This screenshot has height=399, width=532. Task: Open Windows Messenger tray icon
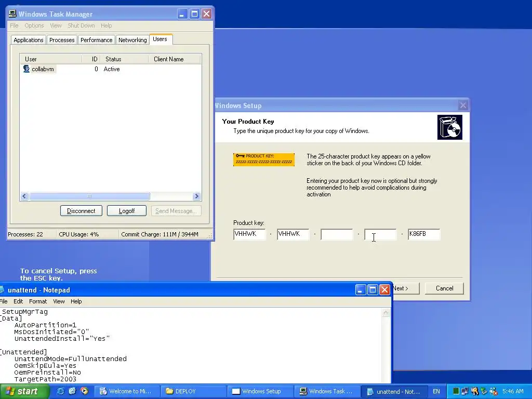pos(494,391)
